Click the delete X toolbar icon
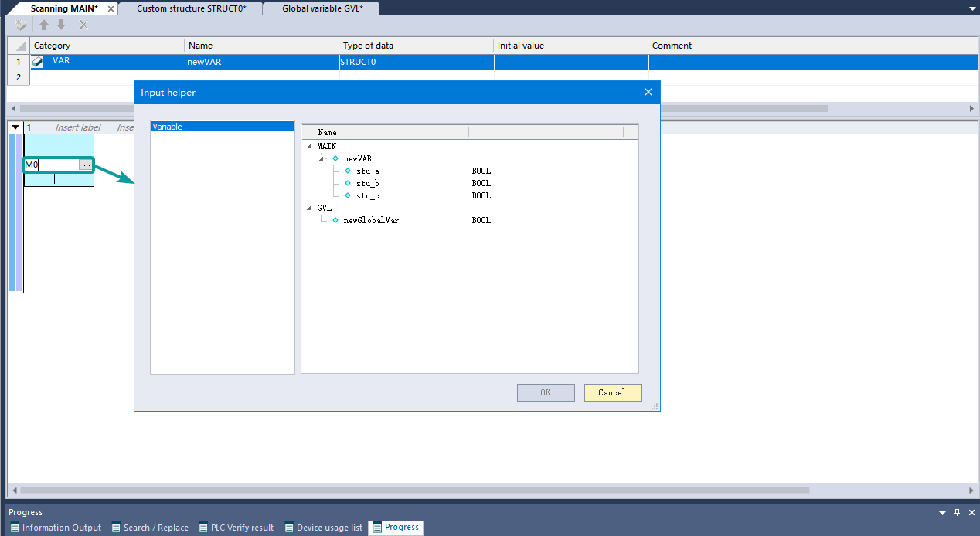The width and height of the screenshot is (980, 536). coord(83,25)
